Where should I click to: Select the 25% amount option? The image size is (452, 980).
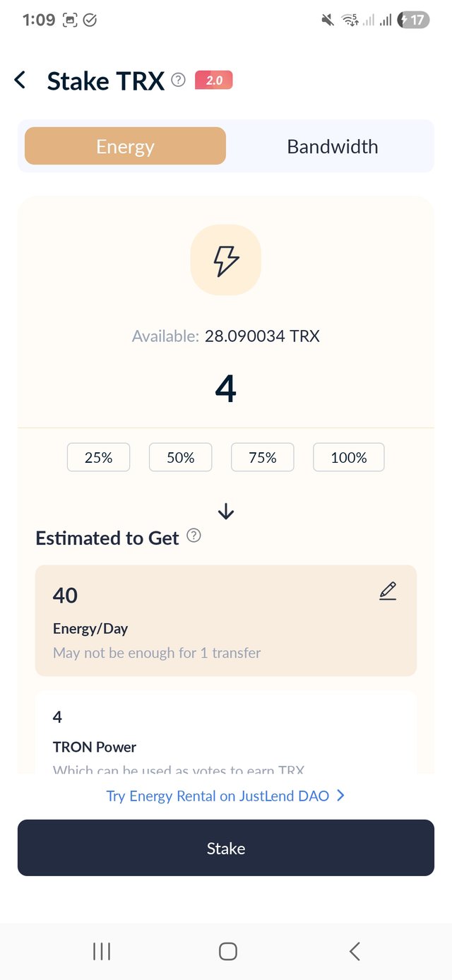99,458
